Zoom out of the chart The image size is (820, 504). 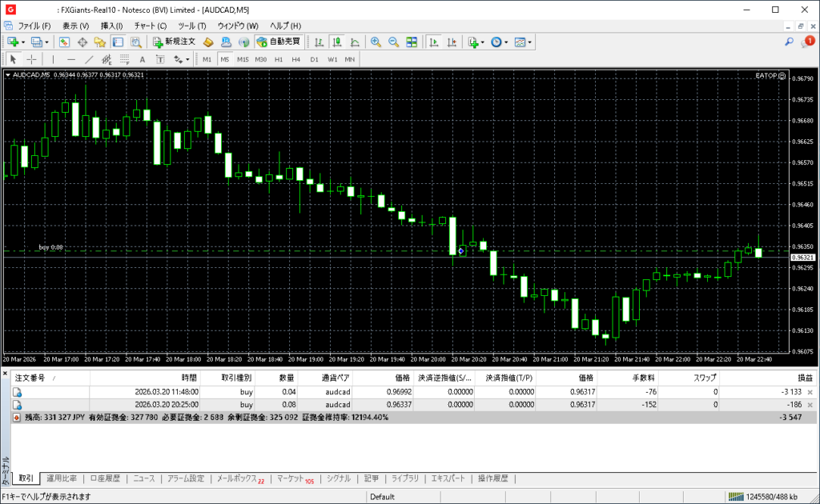pos(393,42)
